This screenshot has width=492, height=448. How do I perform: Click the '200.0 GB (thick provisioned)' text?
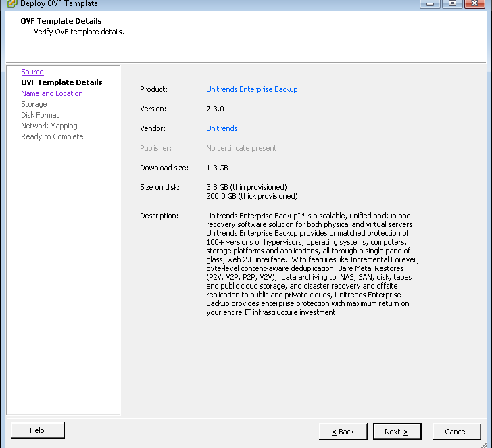(252, 196)
